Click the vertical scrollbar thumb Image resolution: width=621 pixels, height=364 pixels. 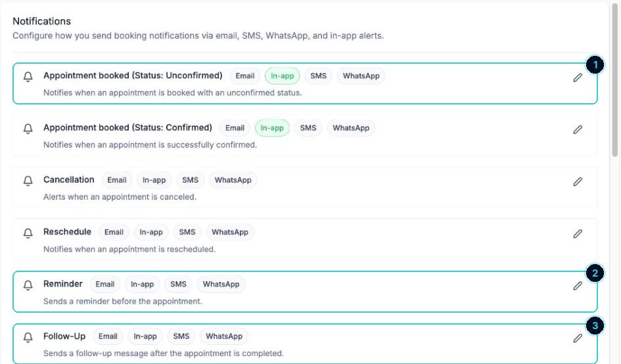tap(614, 80)
